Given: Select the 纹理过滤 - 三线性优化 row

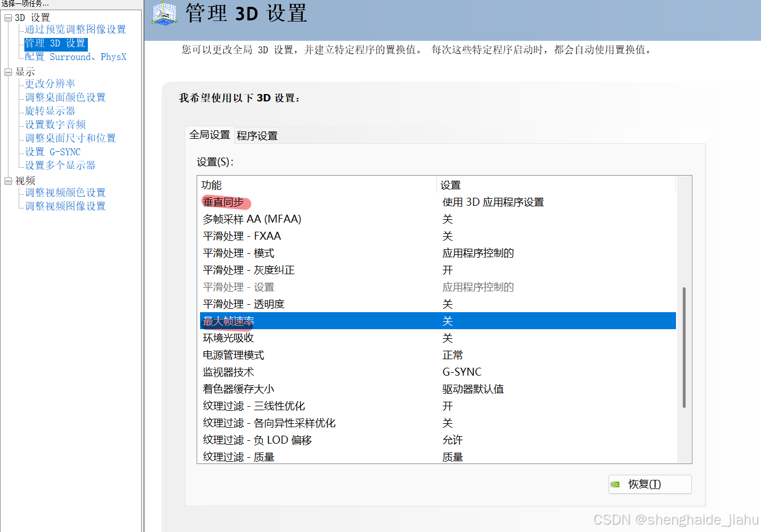Looking at the screenshot, I should (x=437, y=406).
